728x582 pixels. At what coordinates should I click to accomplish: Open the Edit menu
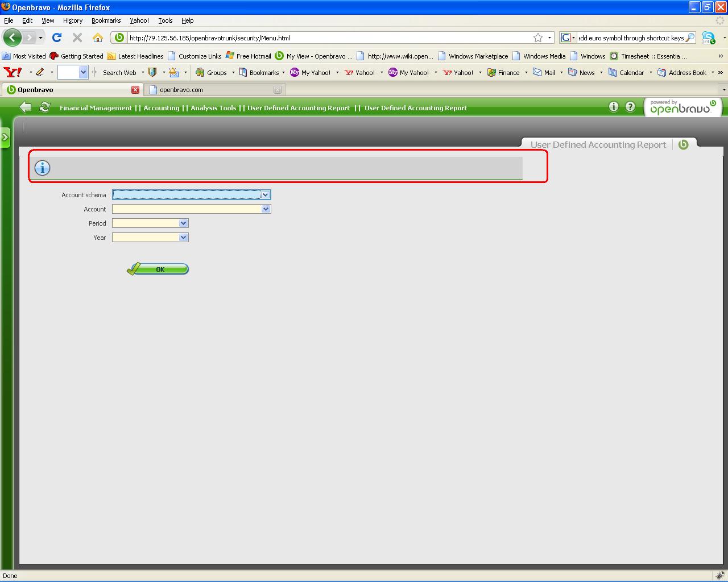(27, 20)
